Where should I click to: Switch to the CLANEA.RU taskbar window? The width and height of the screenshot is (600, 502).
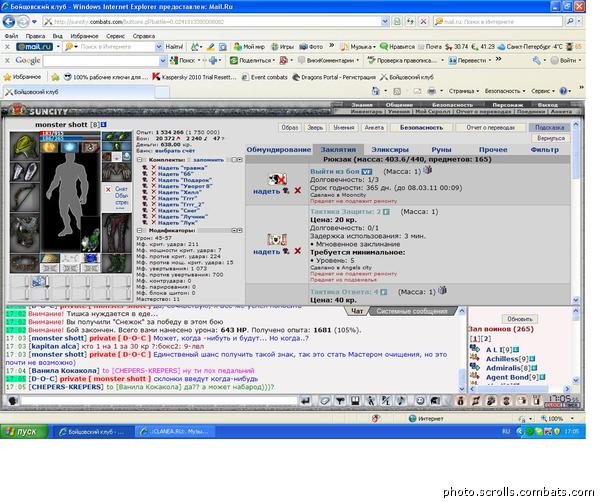point(174,432)
